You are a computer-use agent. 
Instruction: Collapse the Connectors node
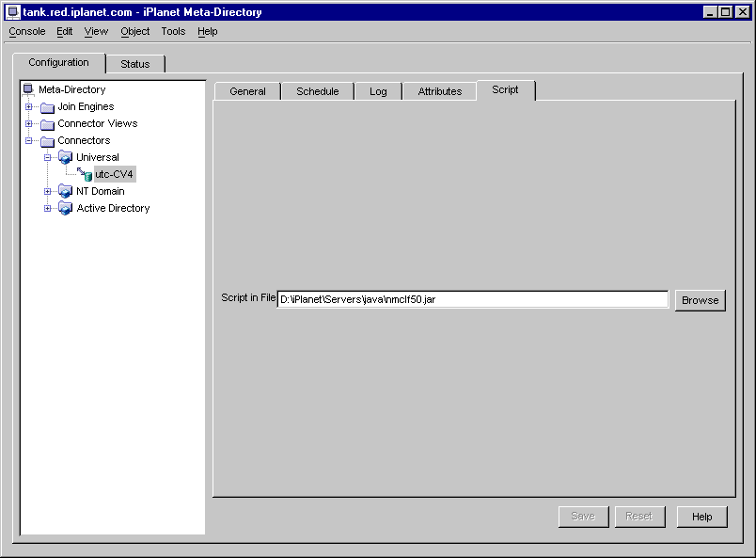click(x=29, y=140)
